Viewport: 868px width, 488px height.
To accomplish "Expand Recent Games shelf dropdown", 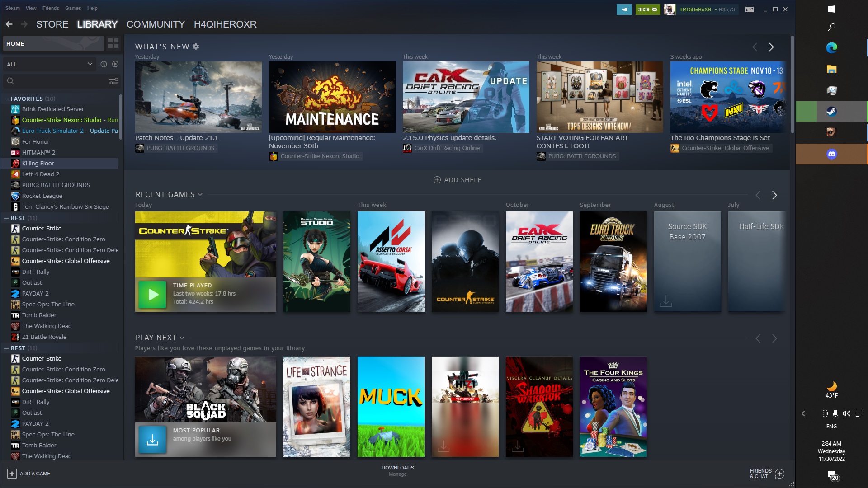I will pos(200,195).
